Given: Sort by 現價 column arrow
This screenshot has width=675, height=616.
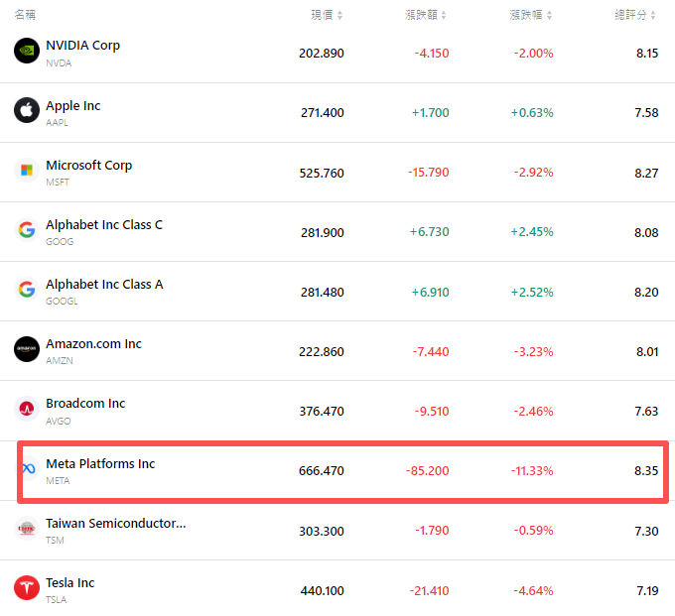Looking at the screenshot, I should [x=339, y=15].
